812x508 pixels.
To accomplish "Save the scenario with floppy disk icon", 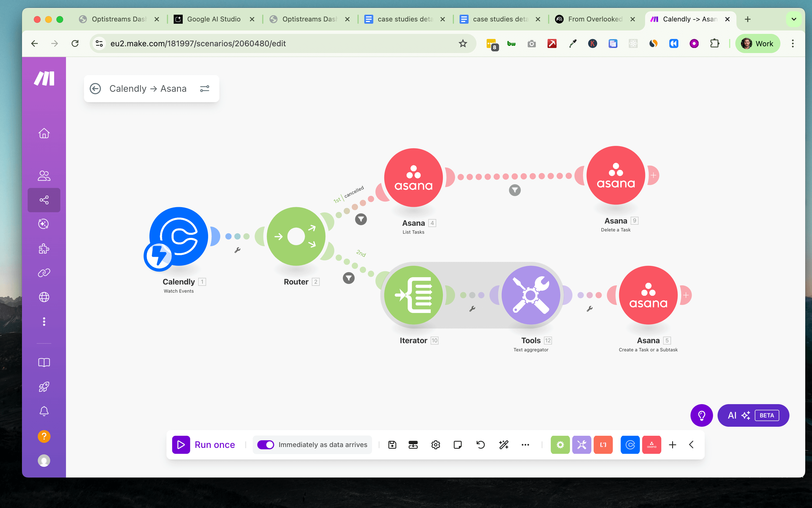I will (x=392, y=444).
